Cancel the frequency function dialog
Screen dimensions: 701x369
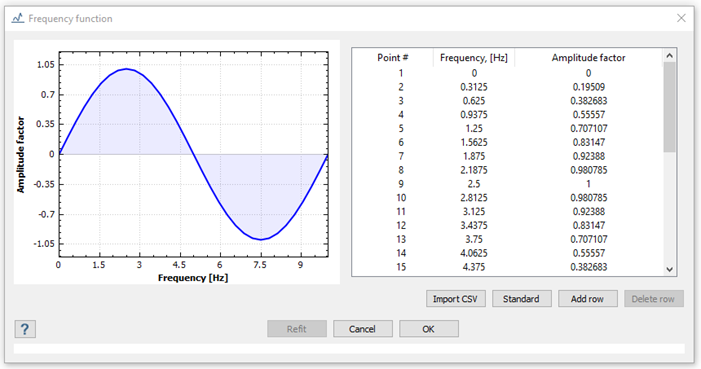pyautogui.click(x=363, y=329)
